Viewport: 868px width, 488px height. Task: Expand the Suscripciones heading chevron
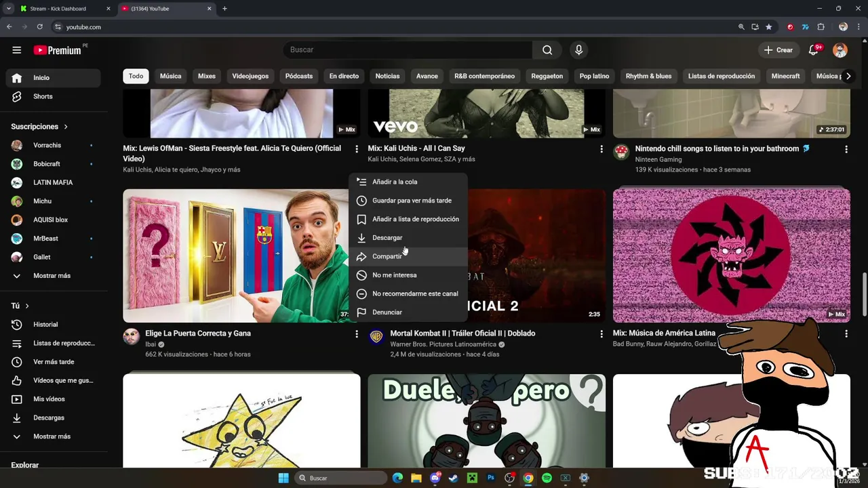66,127
